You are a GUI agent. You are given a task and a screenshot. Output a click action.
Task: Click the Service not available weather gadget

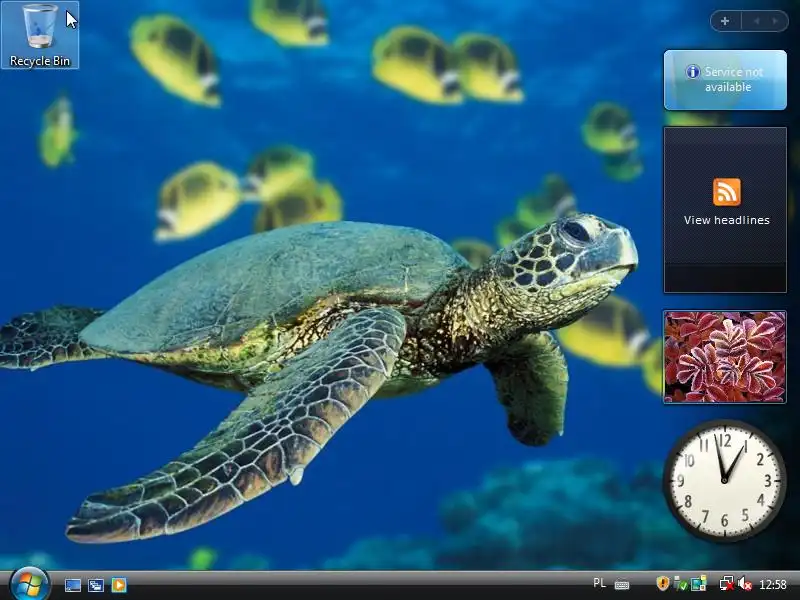point(725,80)
